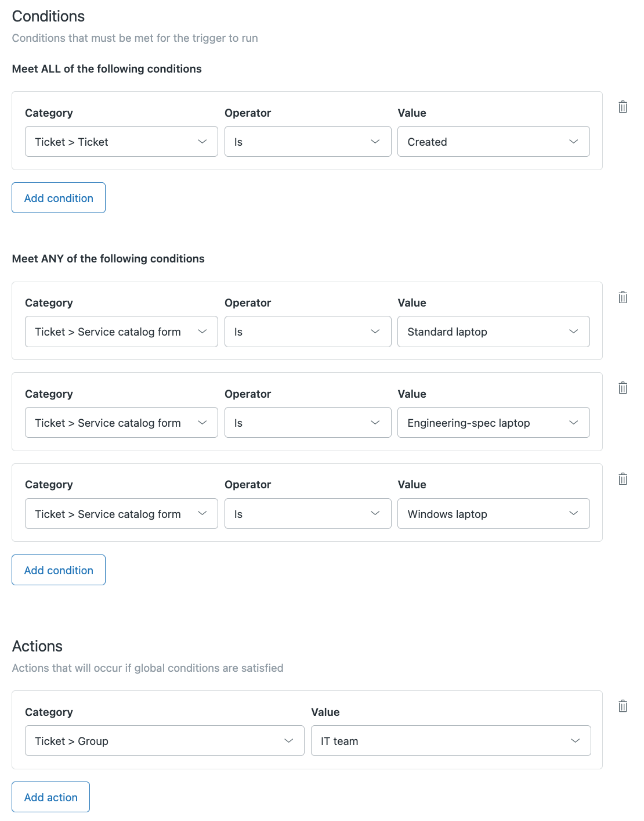Open category dropdown for Standard laptop row
This screenshot has height=821, width=644.
[121, 332]
